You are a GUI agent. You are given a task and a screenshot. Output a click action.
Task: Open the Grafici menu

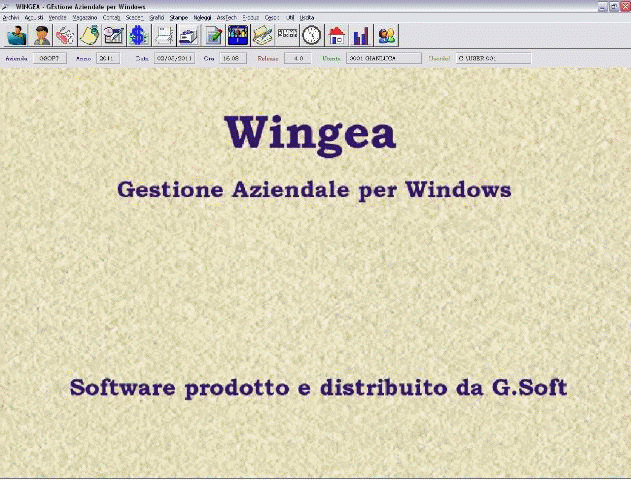(x=157, y=18)
